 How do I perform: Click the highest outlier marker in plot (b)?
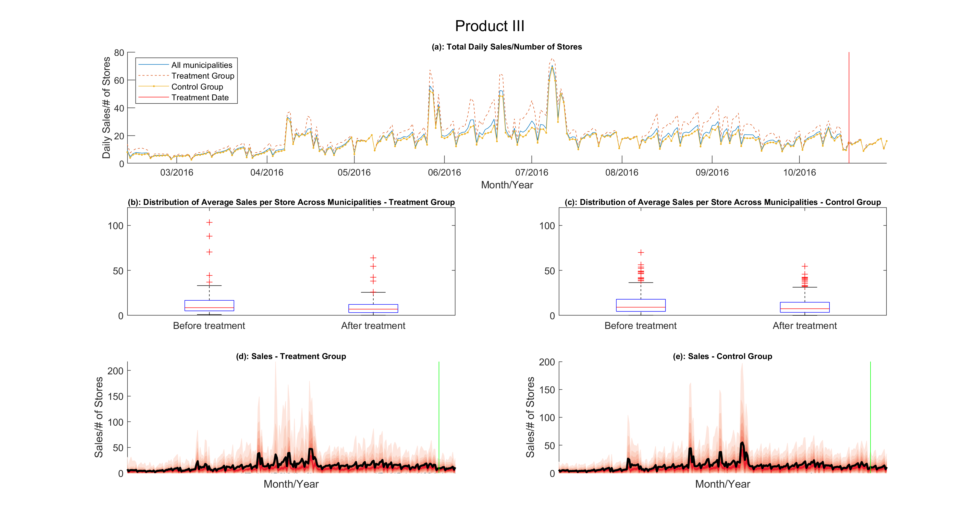coord(209,222)
